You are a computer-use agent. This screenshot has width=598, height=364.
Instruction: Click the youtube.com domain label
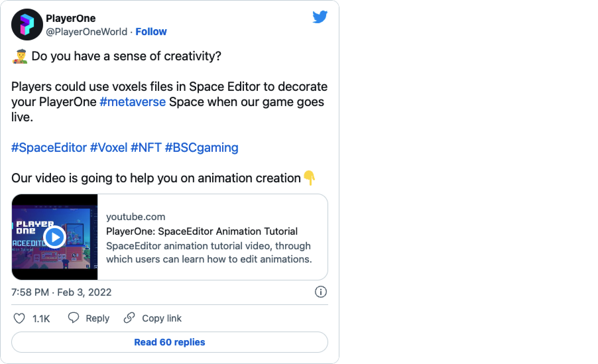tap(136, 217)
